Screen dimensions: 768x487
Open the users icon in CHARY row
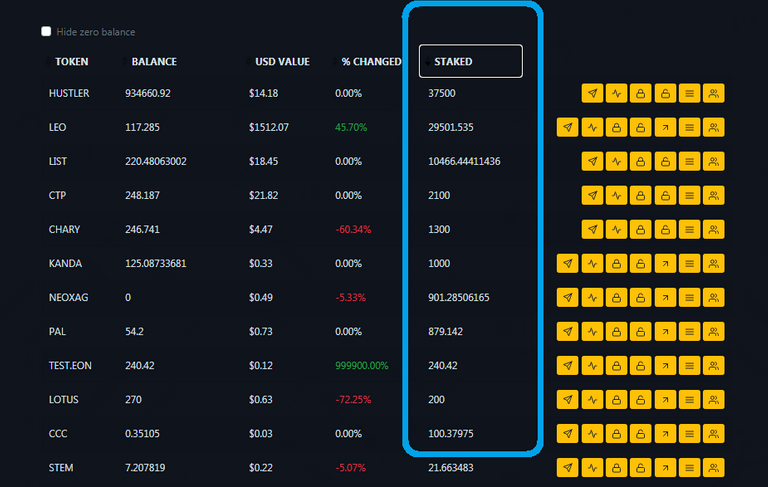pos(714,229)
